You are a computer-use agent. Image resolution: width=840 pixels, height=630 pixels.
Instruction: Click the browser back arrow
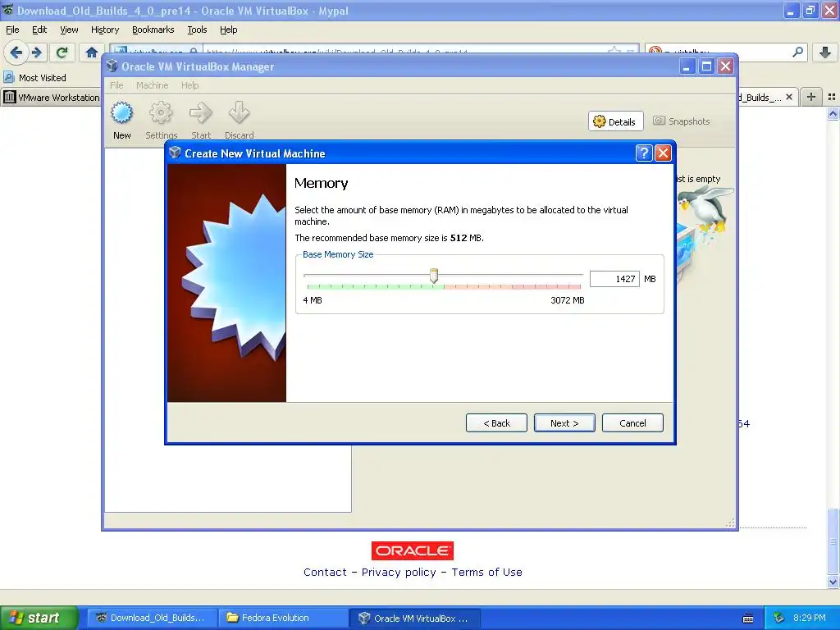pos(16,52)
